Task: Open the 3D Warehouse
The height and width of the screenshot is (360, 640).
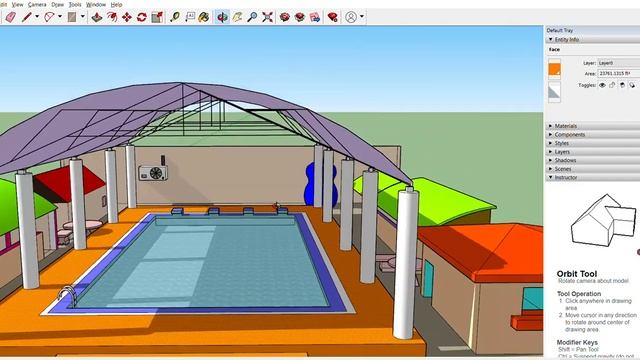Action: coord(285,17)
